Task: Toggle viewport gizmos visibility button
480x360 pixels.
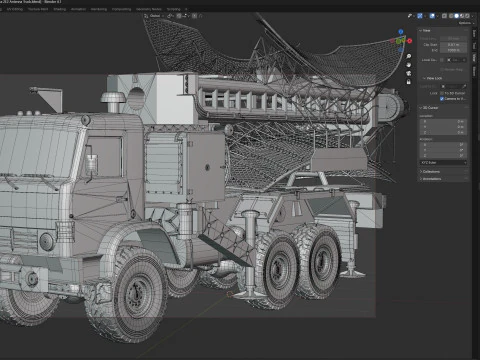Action: coord(420,16)
